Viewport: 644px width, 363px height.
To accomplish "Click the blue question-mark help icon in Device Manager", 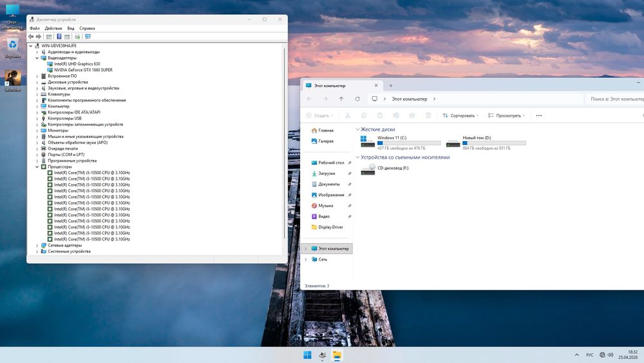I will [59, 37].
